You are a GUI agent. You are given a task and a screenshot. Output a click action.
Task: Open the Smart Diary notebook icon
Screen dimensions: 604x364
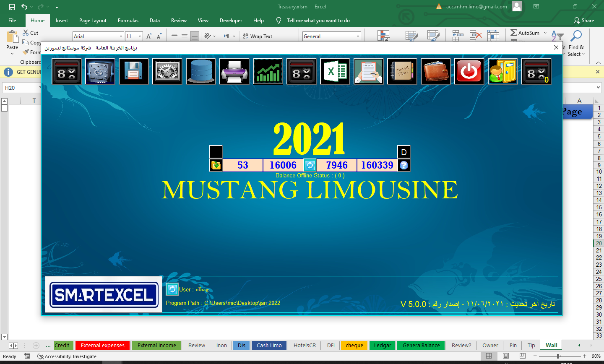402,71
